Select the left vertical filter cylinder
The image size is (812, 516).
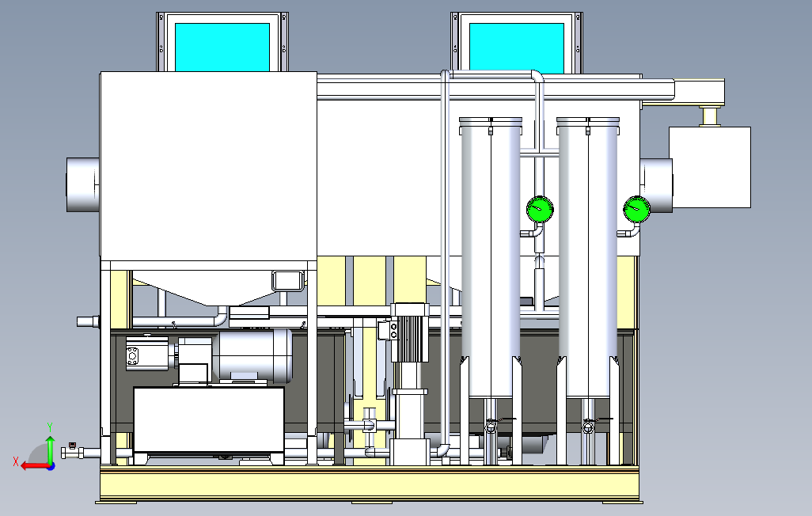tap(491, 257)
